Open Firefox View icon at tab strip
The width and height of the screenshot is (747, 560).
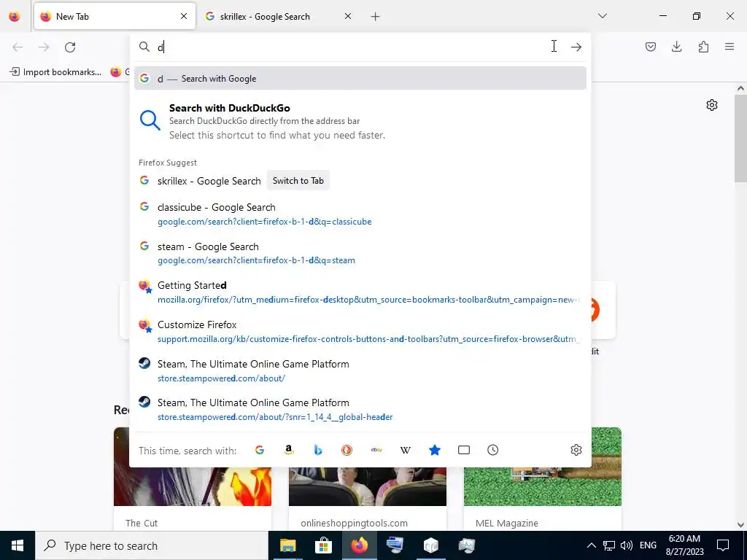click(x=15, y=16)
